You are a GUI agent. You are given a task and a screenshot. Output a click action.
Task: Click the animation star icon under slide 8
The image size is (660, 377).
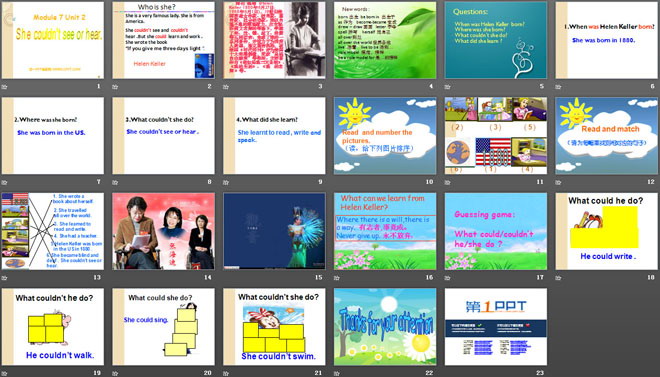click(x=115, y=183)
